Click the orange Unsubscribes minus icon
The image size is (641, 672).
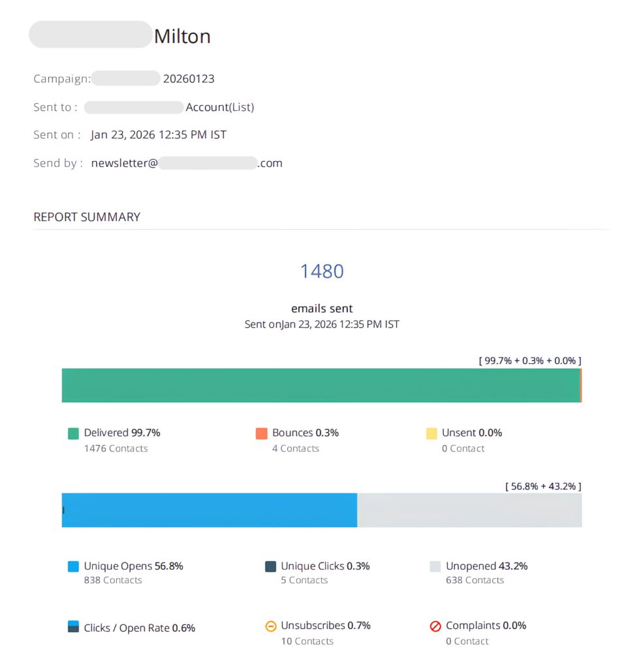click(x=270, y=626)
